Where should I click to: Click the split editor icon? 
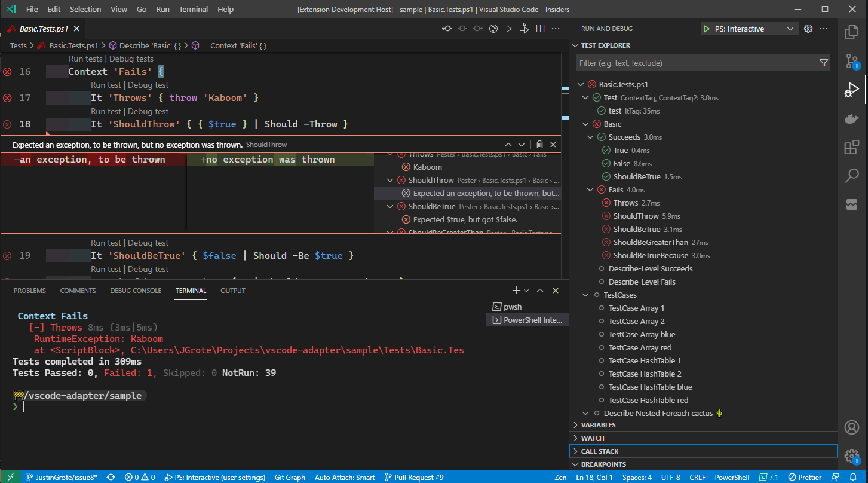pyautogui.click(x=540, y=29)
